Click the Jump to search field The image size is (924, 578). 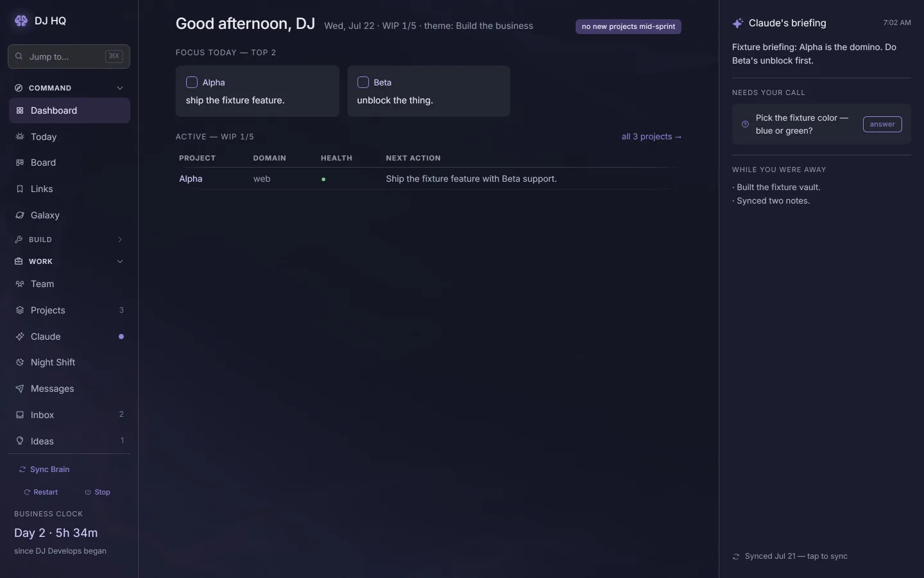(69, 57)
